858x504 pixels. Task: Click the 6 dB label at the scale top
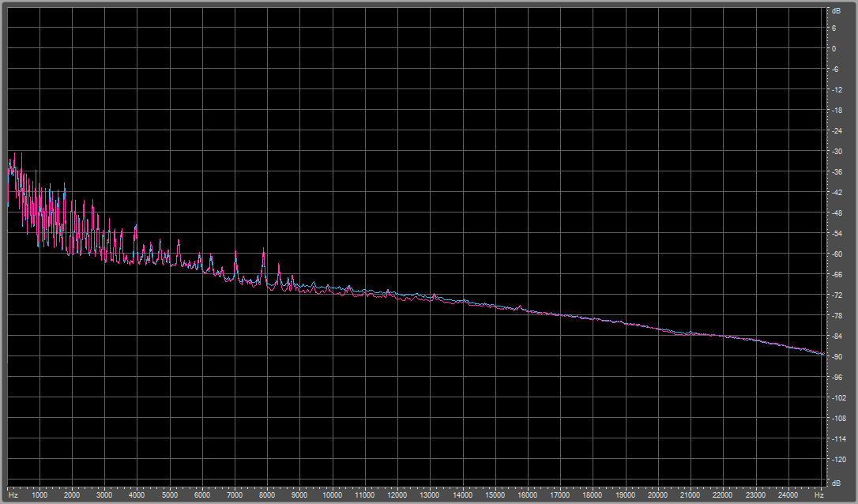point(834,28)
